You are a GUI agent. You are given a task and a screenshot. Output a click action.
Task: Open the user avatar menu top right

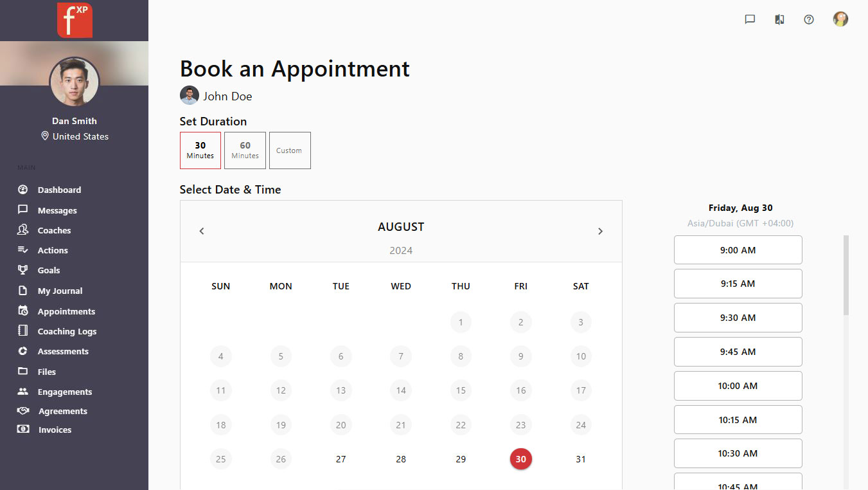coord(840,19)
